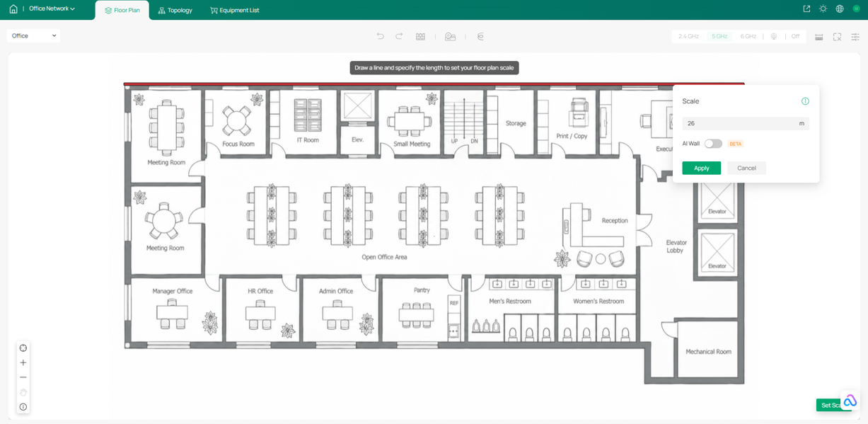868x424 pixels.
Task: Open the Office floor selector dropdown
Action: [x=33, y=35]
